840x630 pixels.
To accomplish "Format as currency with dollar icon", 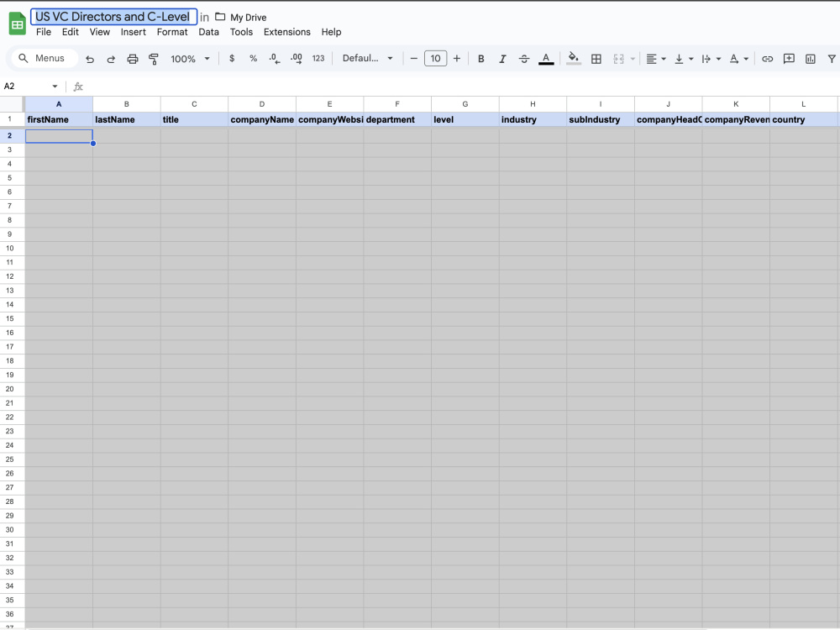I will tap(232, 59).
